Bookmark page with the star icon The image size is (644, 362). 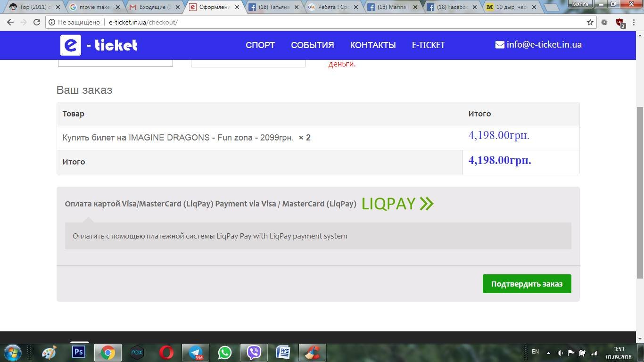tap(590, 22)
